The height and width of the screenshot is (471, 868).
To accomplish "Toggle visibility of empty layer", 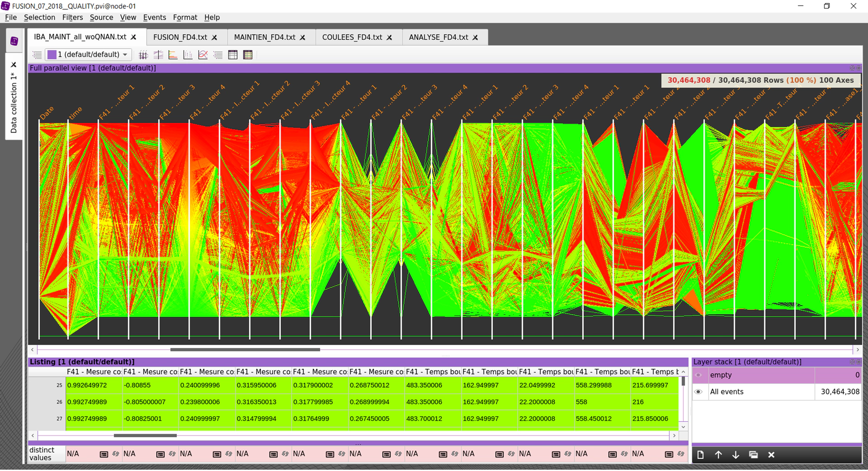I will click(x=698, y=375).
